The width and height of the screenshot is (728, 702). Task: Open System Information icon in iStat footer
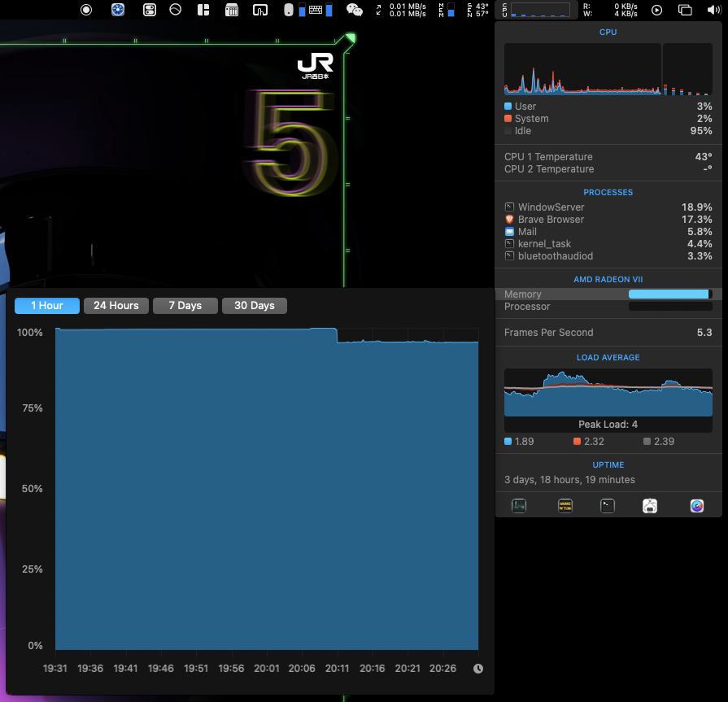pyautogui.click(x=650, y=506)
